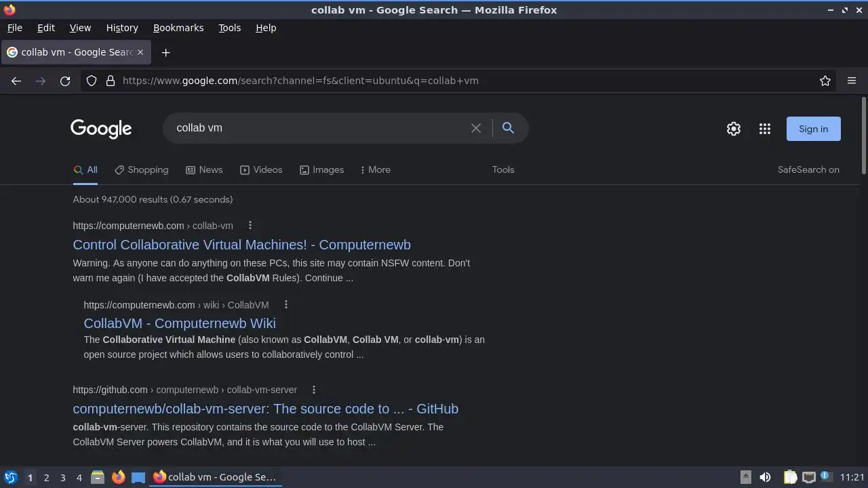This screenshot has height=488, width=868.
Task: Click the show desktop taskbar icon
Action: (138, 477)
